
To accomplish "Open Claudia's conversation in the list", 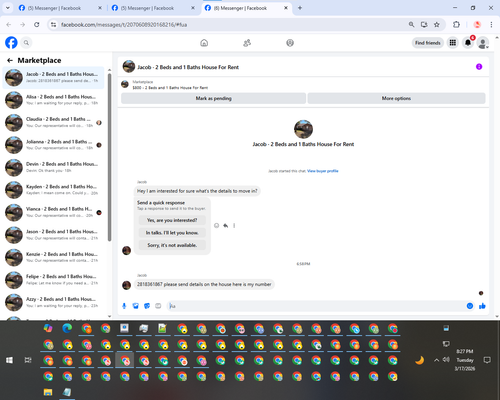I will tap(53, 122).
